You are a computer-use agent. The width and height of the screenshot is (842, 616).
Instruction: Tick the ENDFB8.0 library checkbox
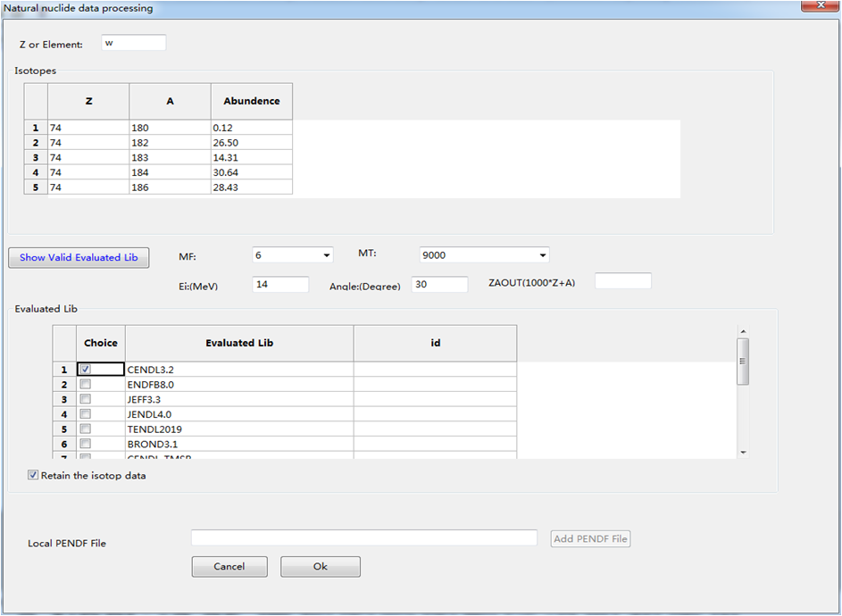86,384
